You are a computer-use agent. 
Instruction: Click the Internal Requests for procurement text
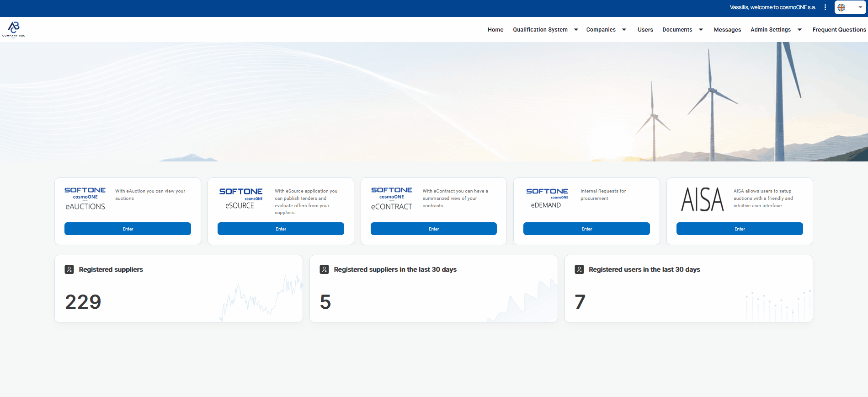[x=603, y=195]
